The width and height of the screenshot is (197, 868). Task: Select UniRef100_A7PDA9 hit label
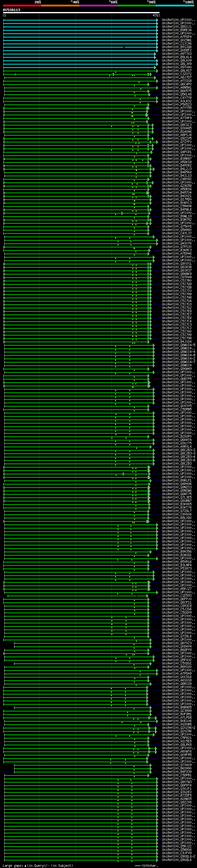[x=177, y=673]
